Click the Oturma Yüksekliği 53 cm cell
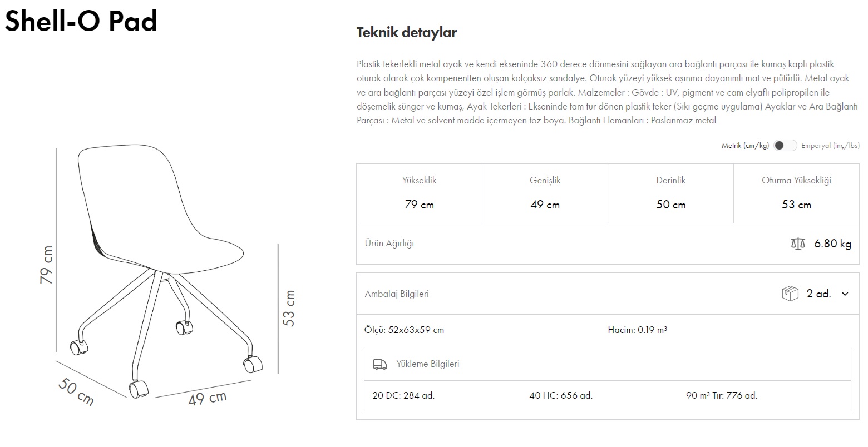The height and width of the screenshot is (447, 868). (796, 193)
